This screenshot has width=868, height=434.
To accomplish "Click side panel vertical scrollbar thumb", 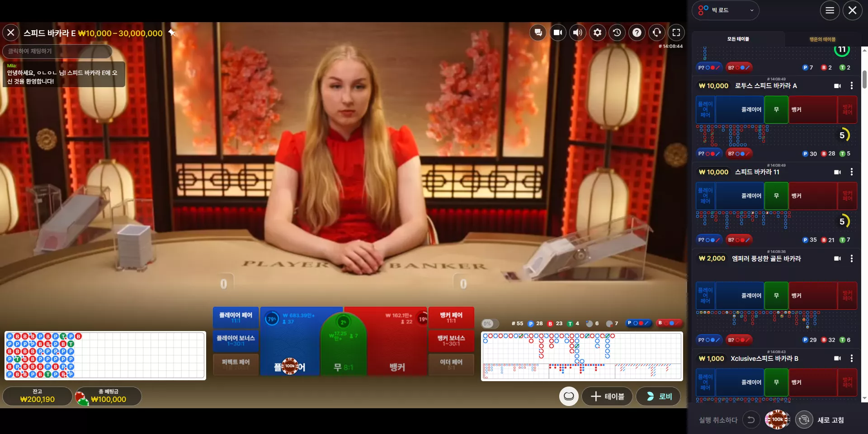I will (x=864, y=79).
